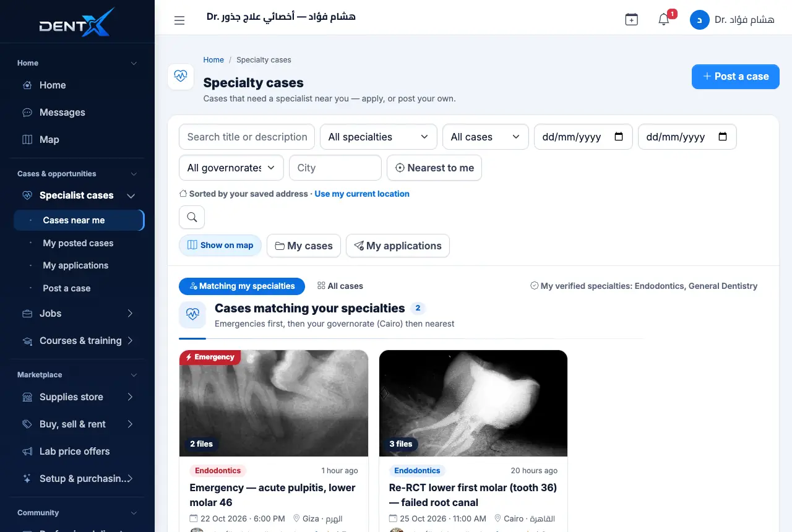Click the My cases button
This screenshot has height=532, width=792.
point(304,246)
